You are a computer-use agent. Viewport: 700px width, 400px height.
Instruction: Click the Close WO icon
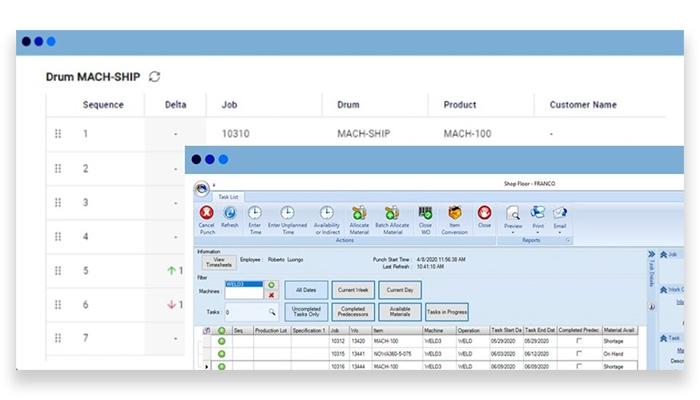[x=425, y=213]
